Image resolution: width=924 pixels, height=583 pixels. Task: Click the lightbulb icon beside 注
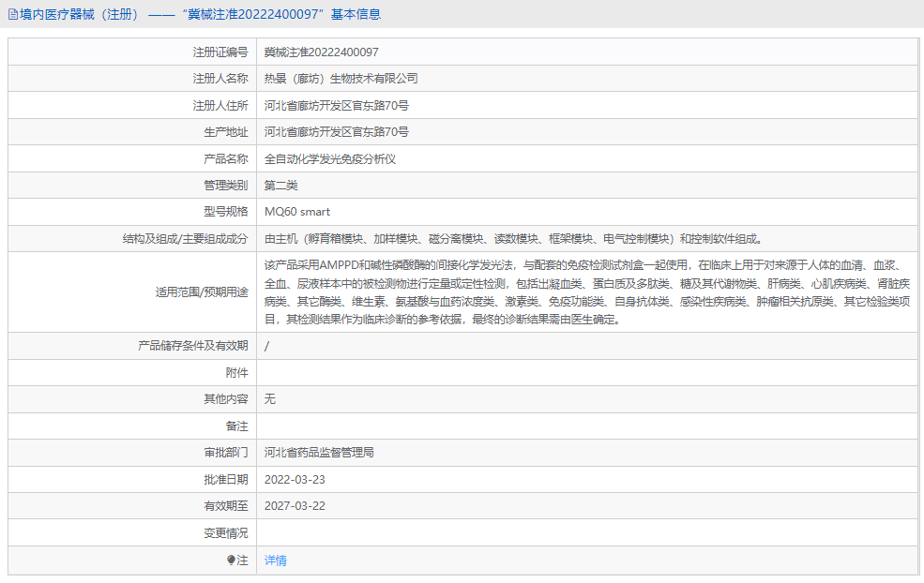(231, 560)
